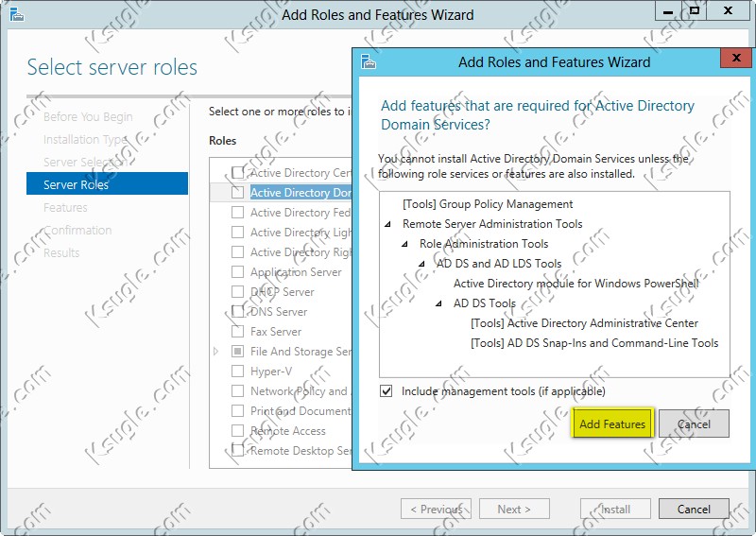Collapse Role Administration Tools node
This screenshot has height=536, width=756.
coord(405,244)
